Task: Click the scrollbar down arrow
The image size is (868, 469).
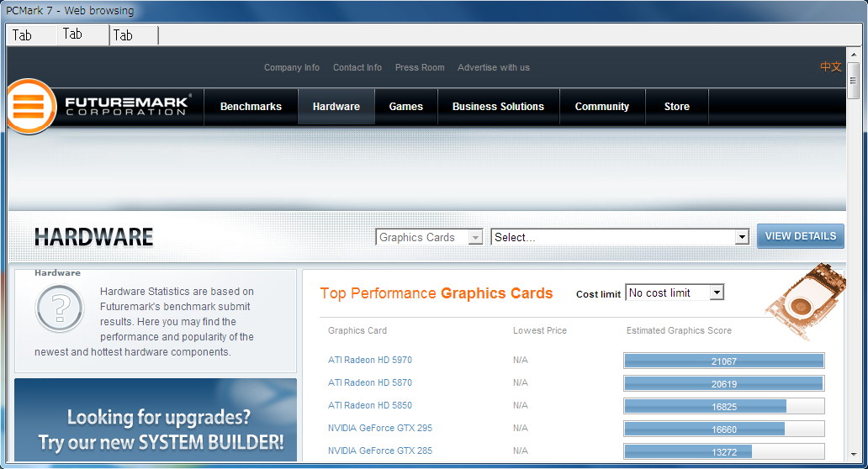Action: point(853,455)
